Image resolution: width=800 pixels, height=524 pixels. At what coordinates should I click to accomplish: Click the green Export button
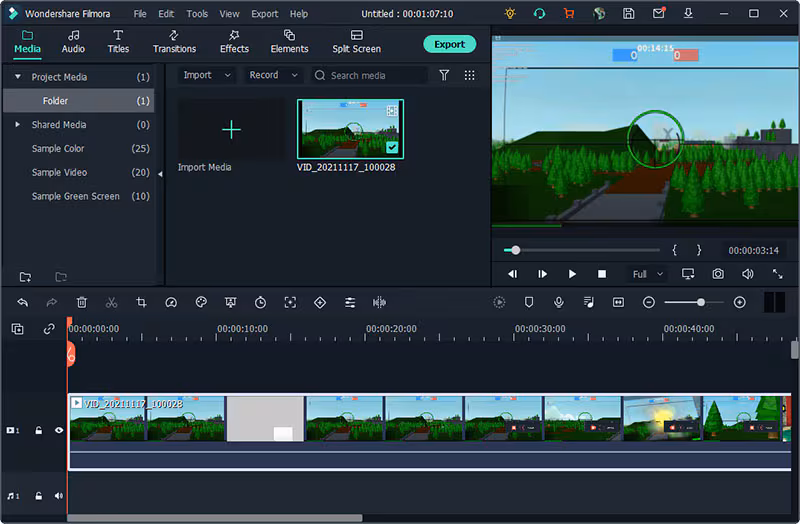coord(449,44)
